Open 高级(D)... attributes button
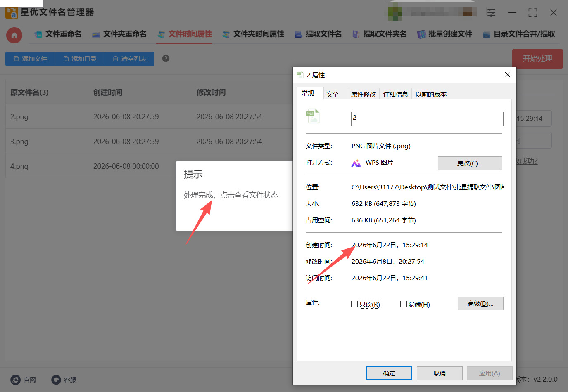 pos(480,303)
